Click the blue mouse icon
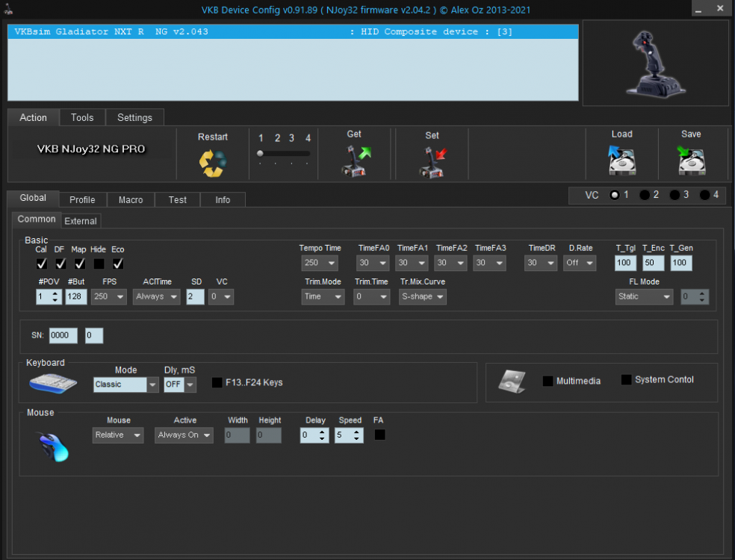This screenshot has width=735, height=560. tap(53, 447)
